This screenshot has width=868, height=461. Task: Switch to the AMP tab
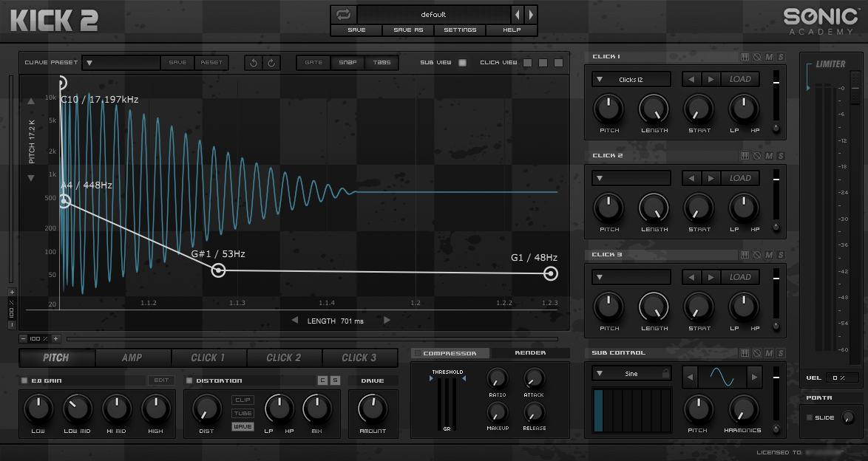pos(132,358)
